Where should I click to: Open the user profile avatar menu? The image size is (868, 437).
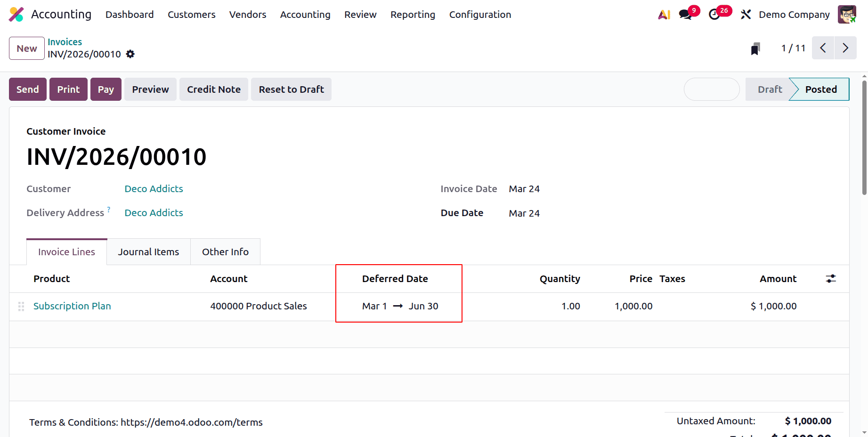pyautogui.click(x=847, y=14)
